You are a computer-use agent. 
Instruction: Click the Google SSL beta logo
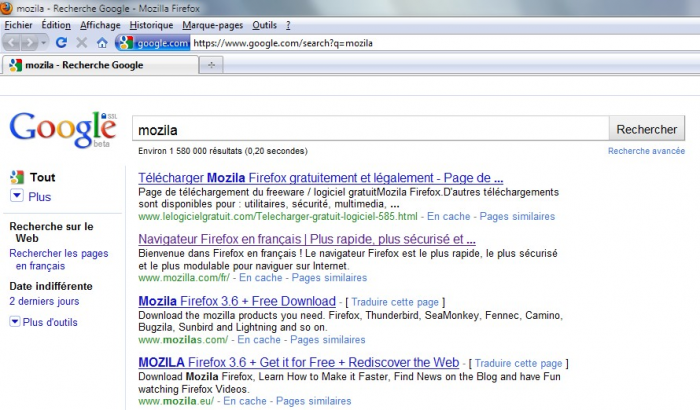[x=63, y=130]
